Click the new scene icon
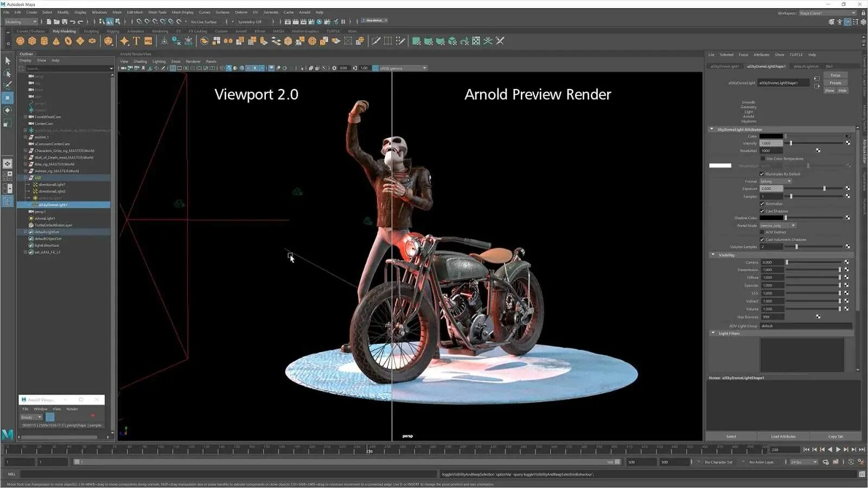This screenshot has height=488, width=868. pyautogui.click(x=49, y=22)
